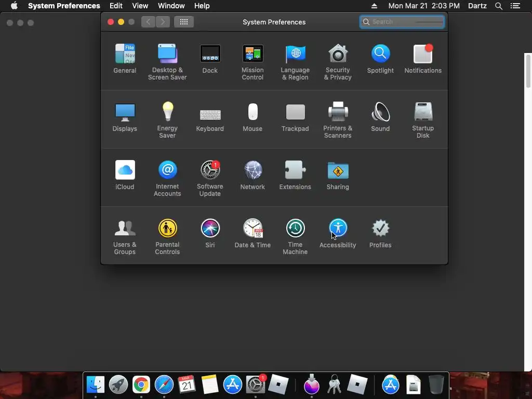Open the Trash in the Dock
Viewport: 532px width, 399px height.
point(436,385)
